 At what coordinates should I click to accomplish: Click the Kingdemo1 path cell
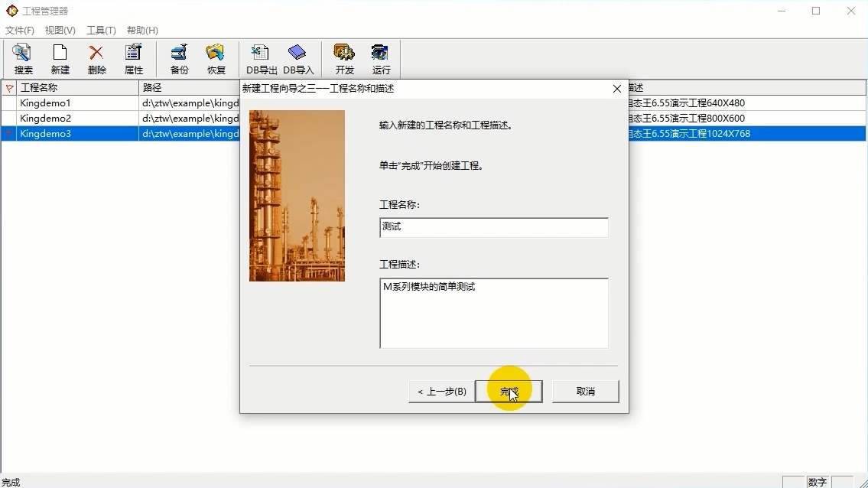(190, 103)
